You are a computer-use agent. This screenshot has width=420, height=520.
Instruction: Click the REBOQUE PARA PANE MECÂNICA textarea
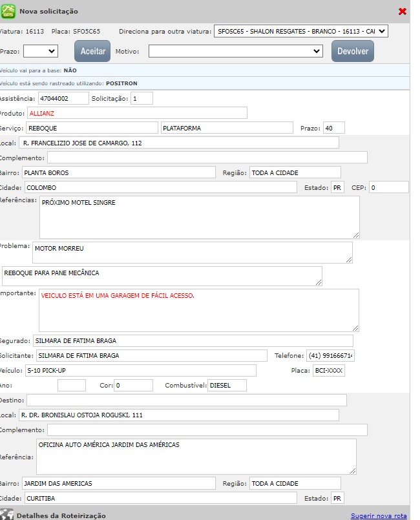coord(162,276)
